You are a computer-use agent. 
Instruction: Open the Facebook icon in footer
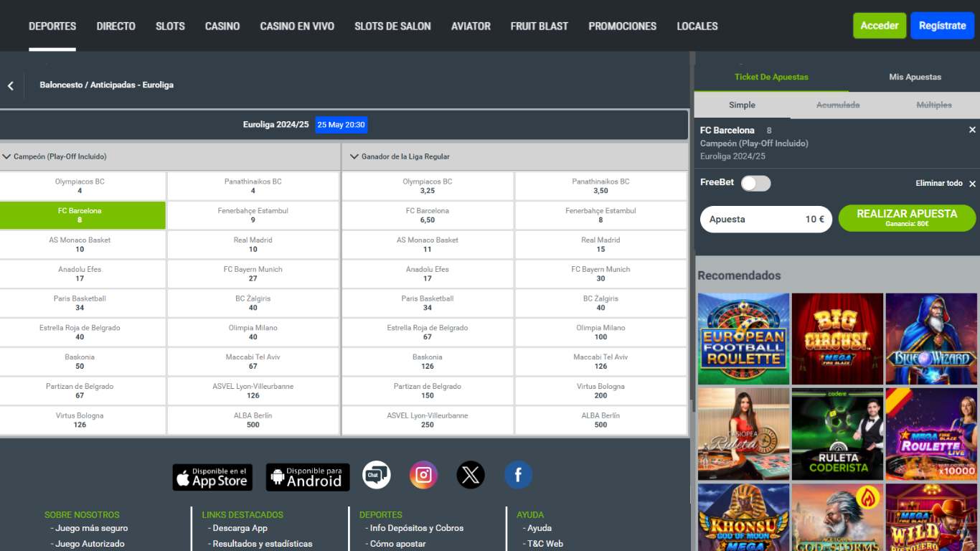tap(518, 475)
